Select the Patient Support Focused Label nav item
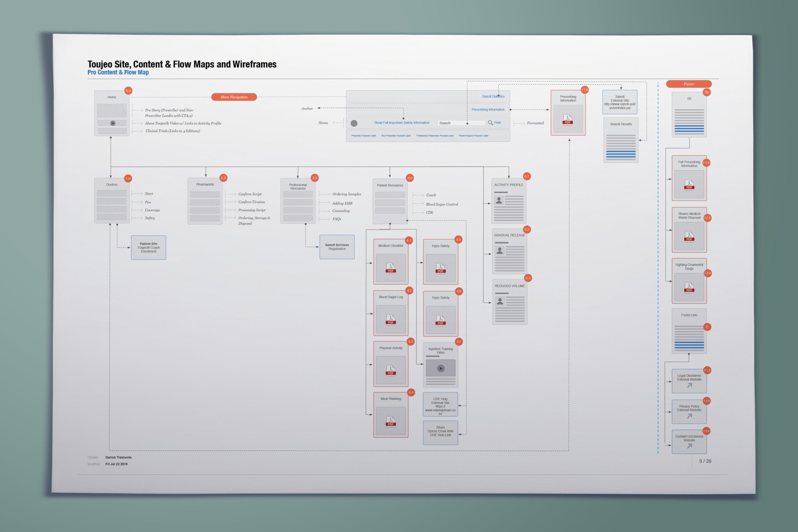Screen dimensions: 798x532 coord(473,136)
